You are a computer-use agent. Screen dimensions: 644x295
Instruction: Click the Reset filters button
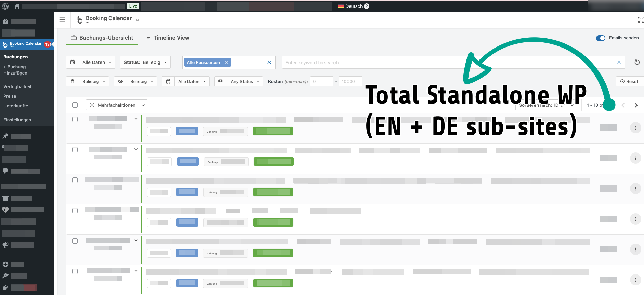coord(629,81)
